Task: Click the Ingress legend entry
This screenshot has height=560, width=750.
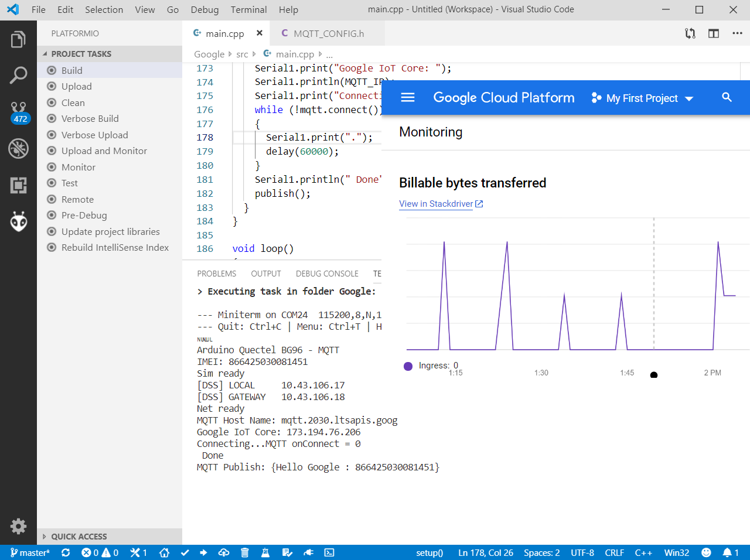Action: click(x=431, y=366)
